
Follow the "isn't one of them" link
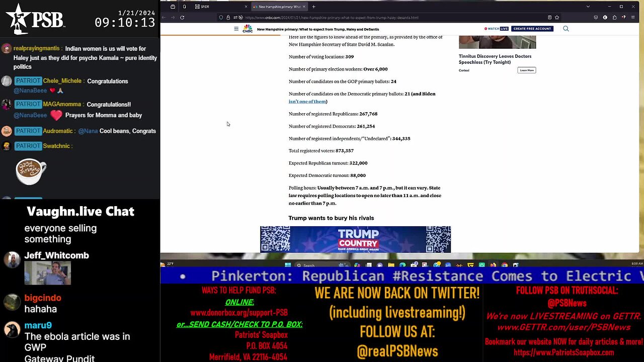tap(307, 102)
